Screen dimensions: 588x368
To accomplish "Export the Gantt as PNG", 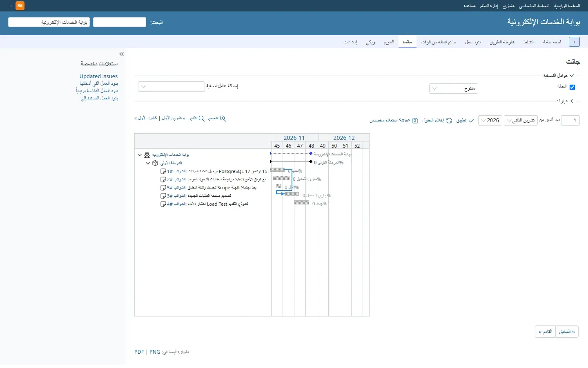I will coord(155,352).
